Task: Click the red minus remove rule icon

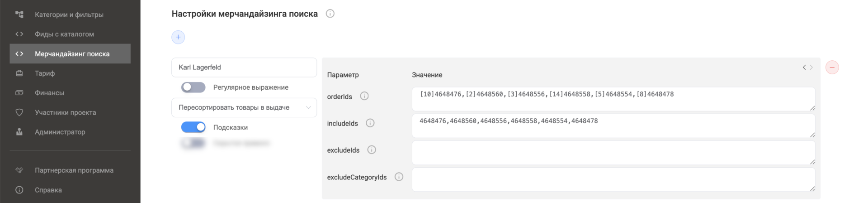Action: coord(832,68)
